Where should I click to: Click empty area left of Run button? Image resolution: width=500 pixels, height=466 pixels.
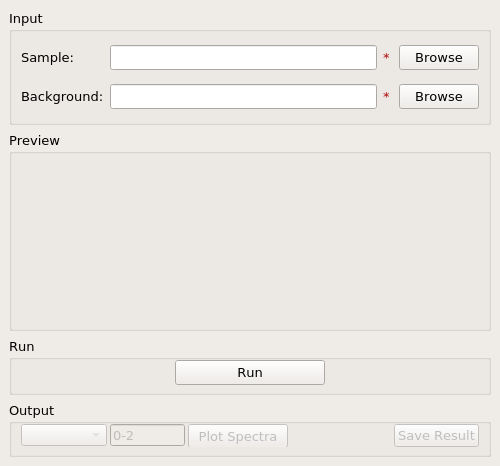tap(93, 376)
